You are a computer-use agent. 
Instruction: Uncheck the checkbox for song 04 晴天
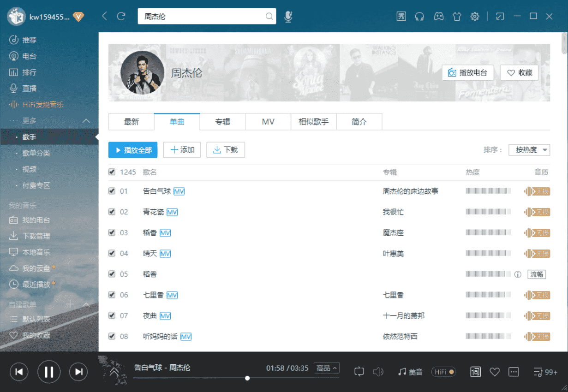pos(112,253)
